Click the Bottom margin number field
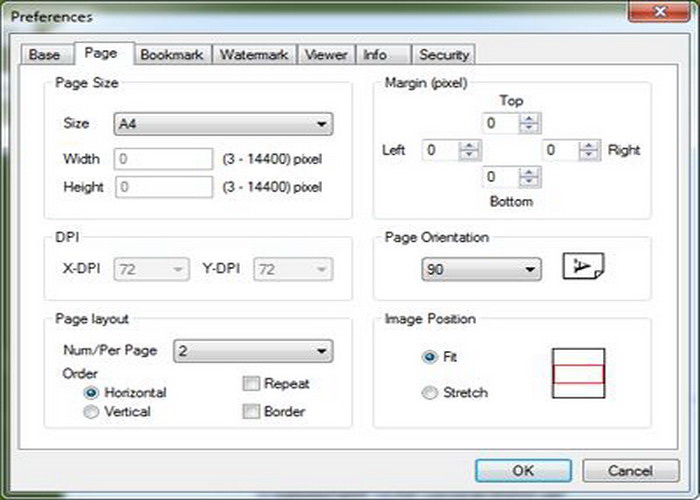Image resolution: width=700 pixels, height=500 pixels. 501,177
